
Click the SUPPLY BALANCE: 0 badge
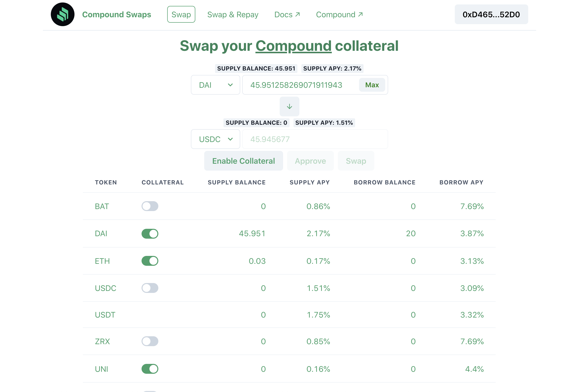256,123
